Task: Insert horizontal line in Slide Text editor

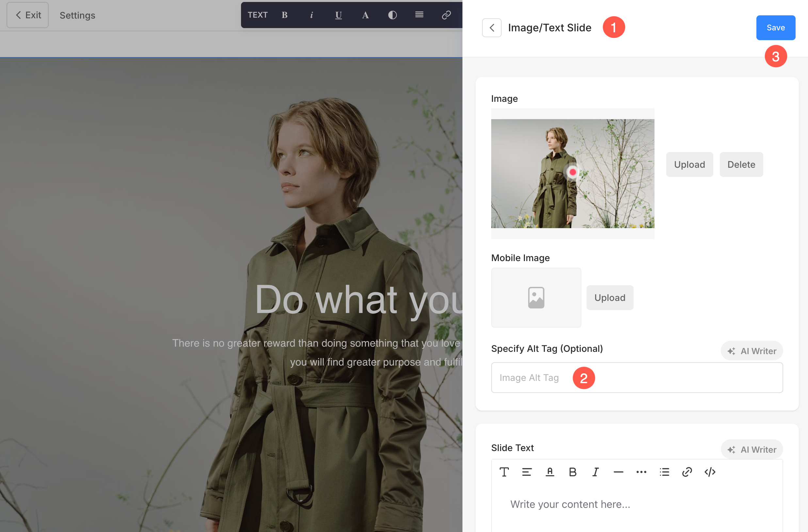Action: tap(618, 472)
